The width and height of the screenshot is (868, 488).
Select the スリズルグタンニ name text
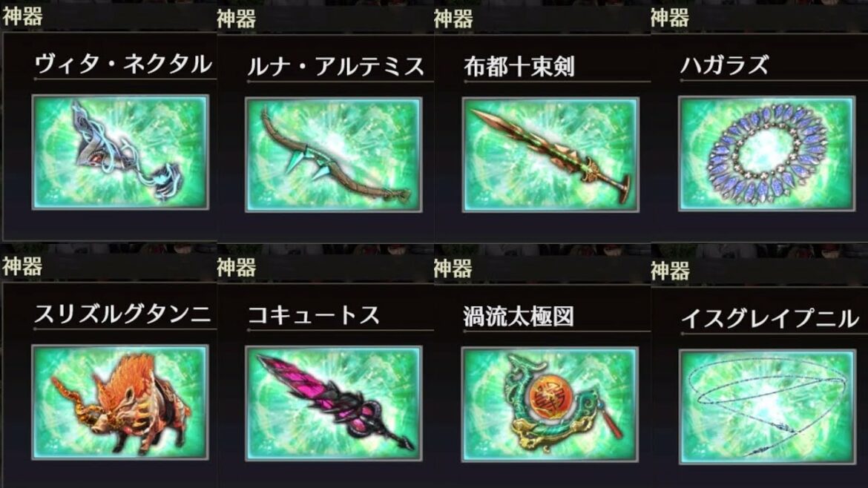coord(122,314)
